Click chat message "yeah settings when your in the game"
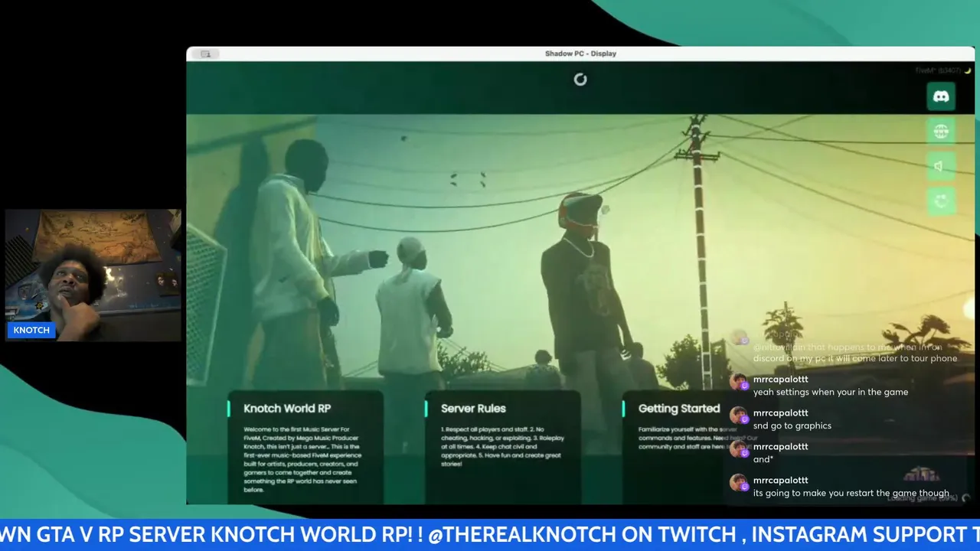This screenshot has height=551, width=980. 831,392
